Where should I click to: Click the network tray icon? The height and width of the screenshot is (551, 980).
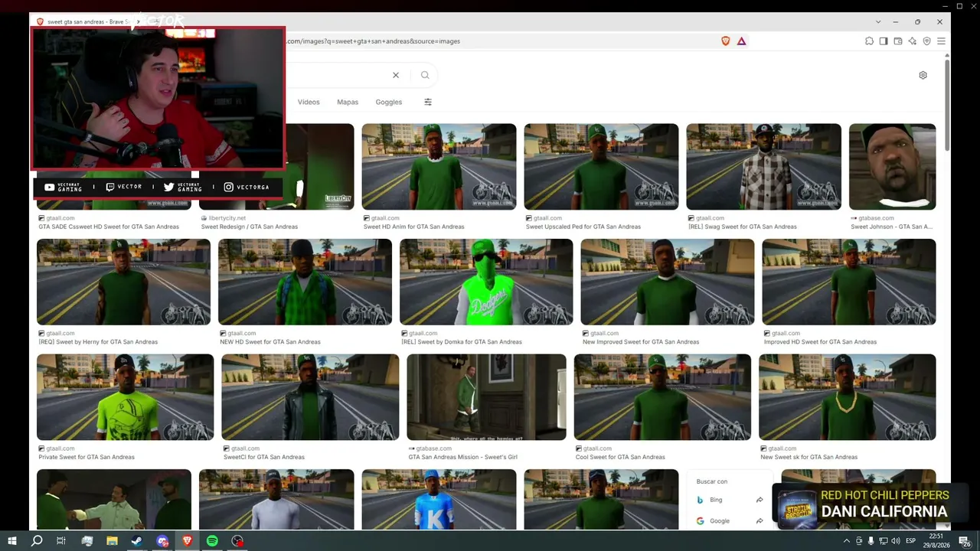(884, 541)
